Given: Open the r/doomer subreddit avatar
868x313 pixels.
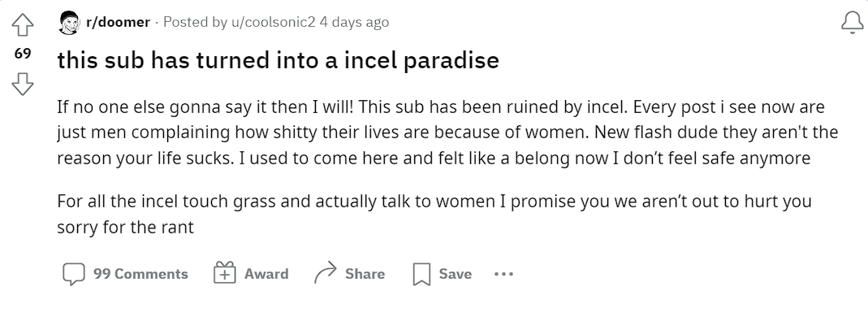Looking at the screenshot, I should click(69, 23).
